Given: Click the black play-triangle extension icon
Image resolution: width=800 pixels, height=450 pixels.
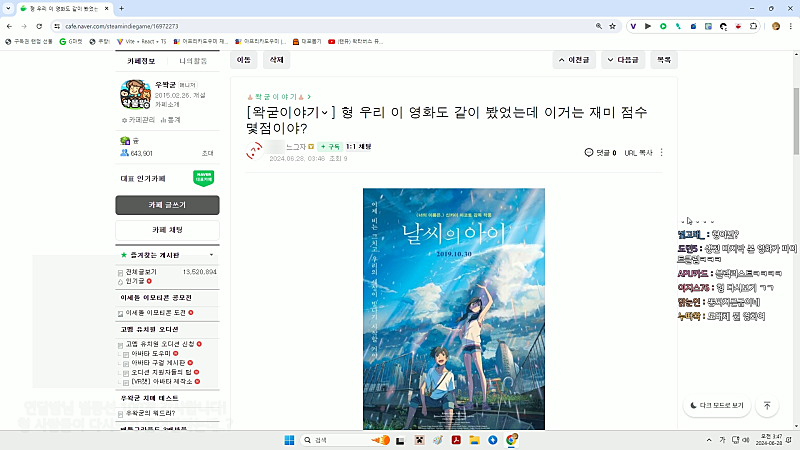Looking at the screenshot, I should [x=648, y=26].
